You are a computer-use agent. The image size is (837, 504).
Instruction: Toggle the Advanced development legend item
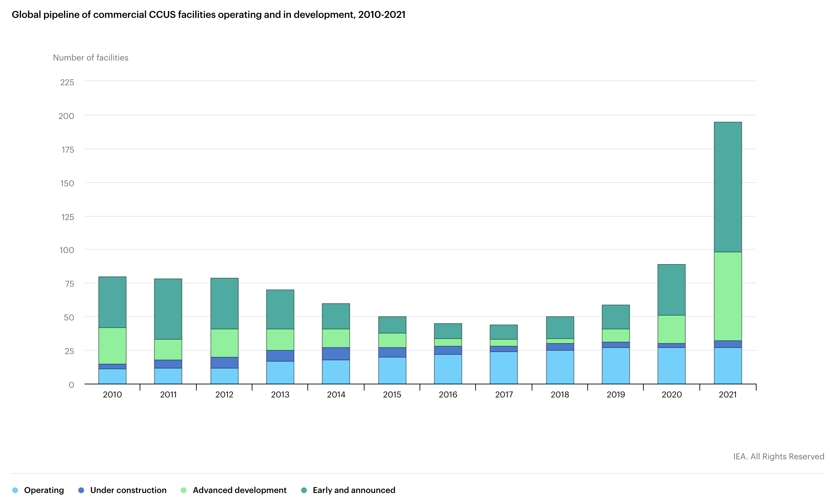[239, 490]
